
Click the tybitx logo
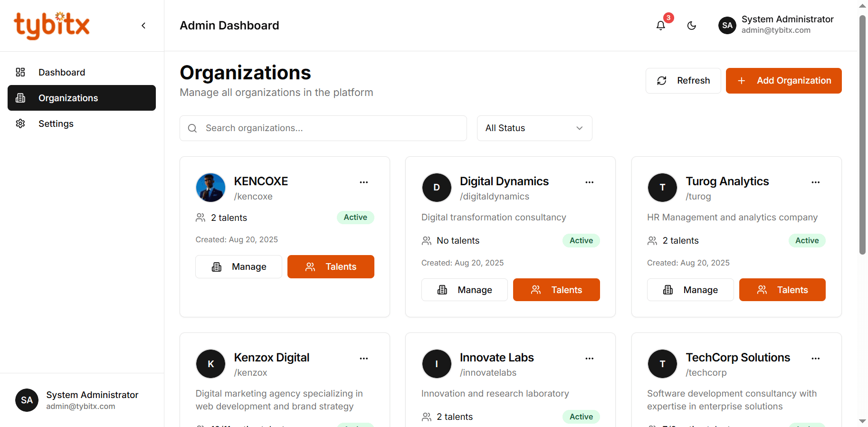52,26
